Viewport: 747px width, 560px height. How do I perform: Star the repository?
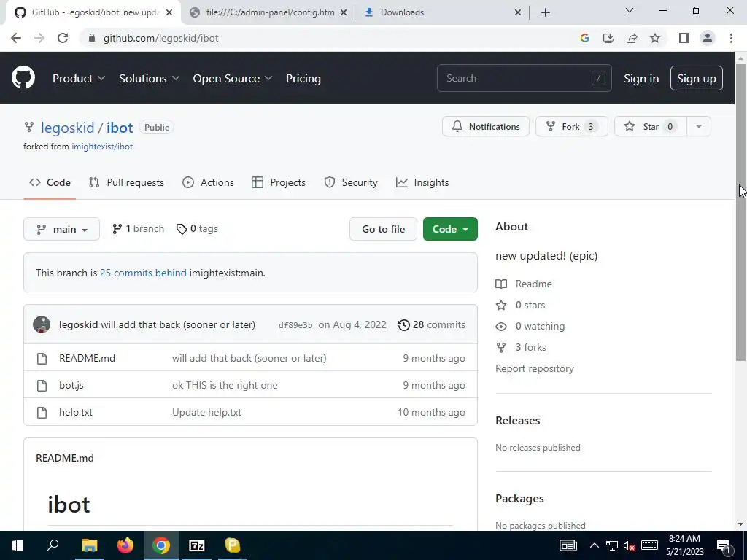tap(651, 127)
